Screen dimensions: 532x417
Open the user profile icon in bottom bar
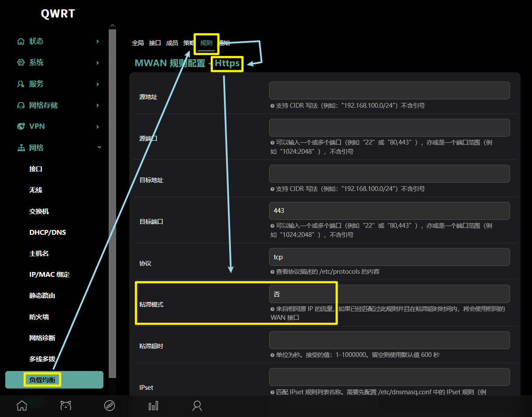pos(197,406)
